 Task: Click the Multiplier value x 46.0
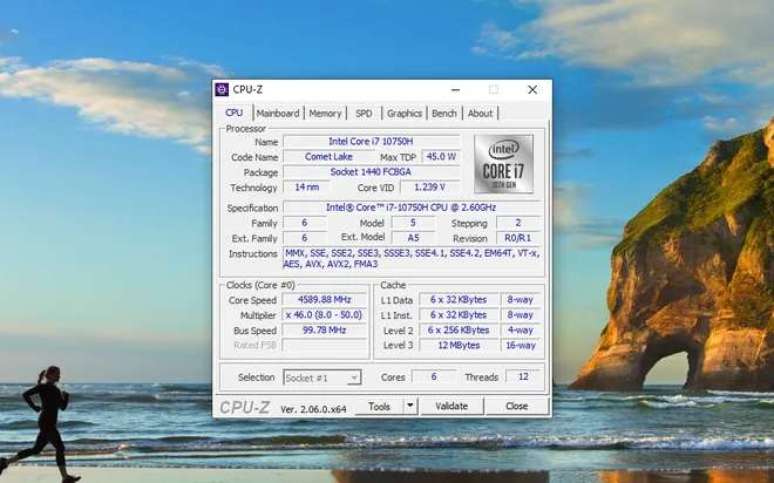point(325,315)
